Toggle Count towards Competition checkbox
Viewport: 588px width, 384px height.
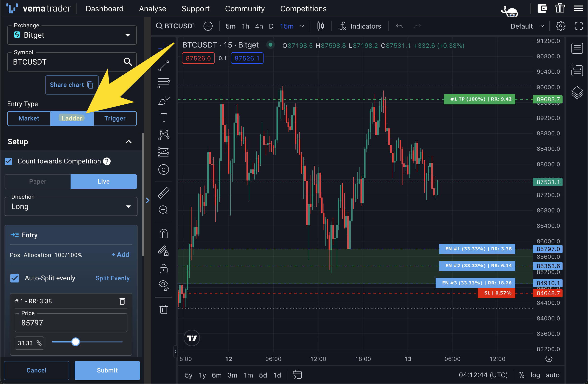click(x=9, y=161)
